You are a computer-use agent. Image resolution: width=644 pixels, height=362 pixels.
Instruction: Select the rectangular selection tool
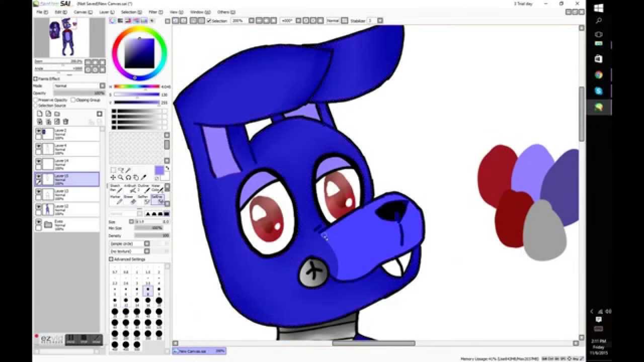[x=113, y=170]
